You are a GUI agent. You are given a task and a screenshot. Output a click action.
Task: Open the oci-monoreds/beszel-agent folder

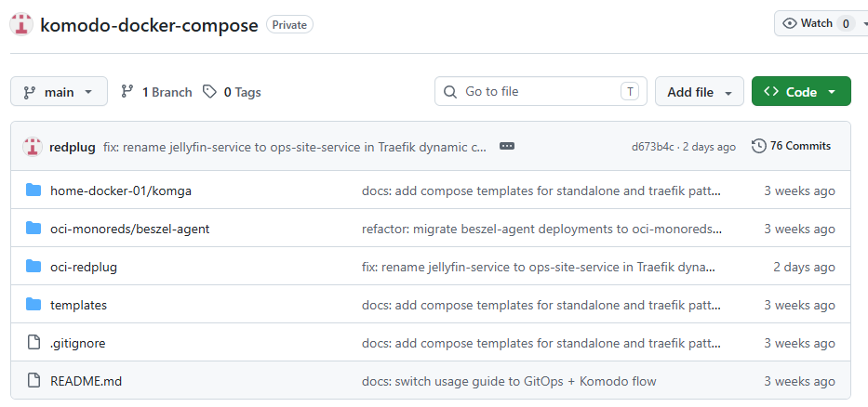tap(129, 229)
